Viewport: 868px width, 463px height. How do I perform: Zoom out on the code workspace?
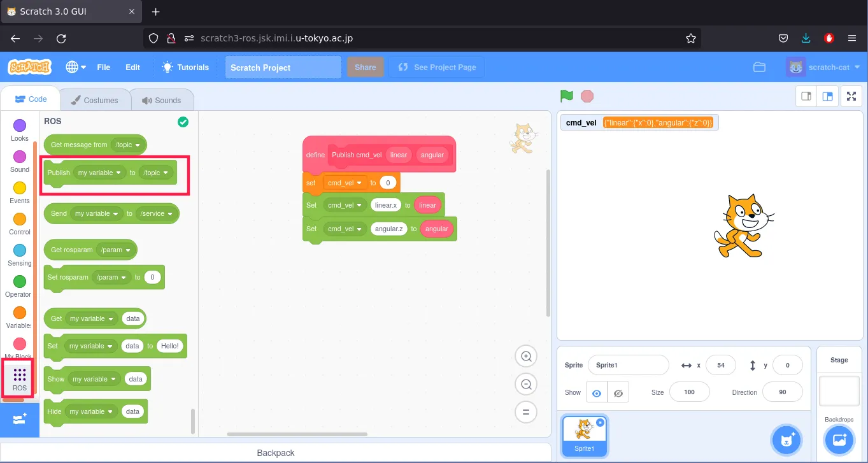point(526,385)
